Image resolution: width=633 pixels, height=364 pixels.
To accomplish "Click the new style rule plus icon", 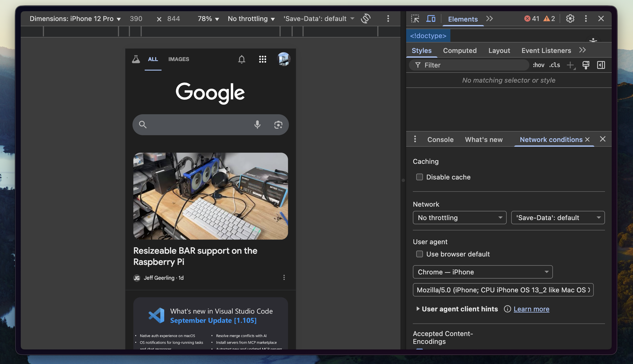I will (570, 65).
